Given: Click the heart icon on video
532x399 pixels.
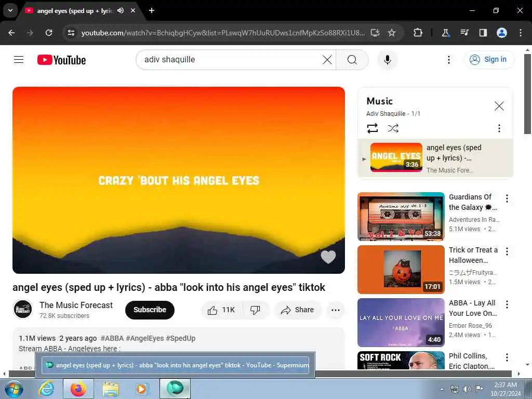Looking at the screenshot, I should (328, 257).
